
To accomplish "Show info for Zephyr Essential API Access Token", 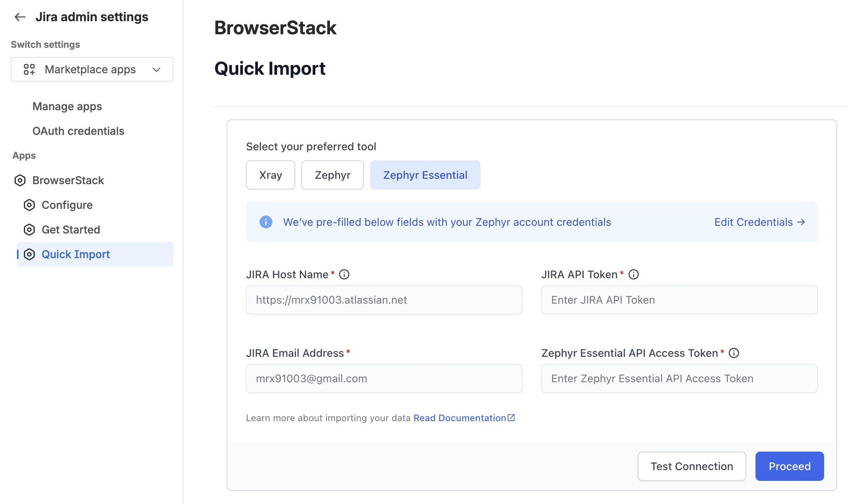I will click(x=734, y=353).
